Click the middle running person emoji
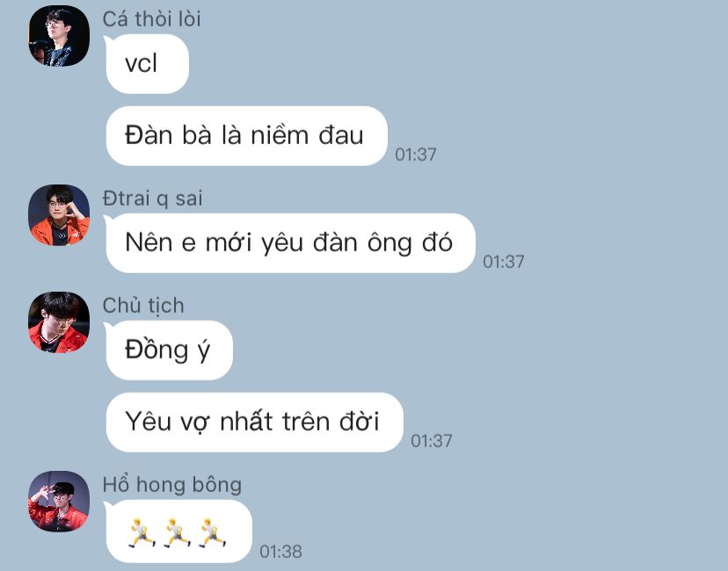The width and height of the screenshot is (728, 571). pyautogui.click(x=177, y=533)
